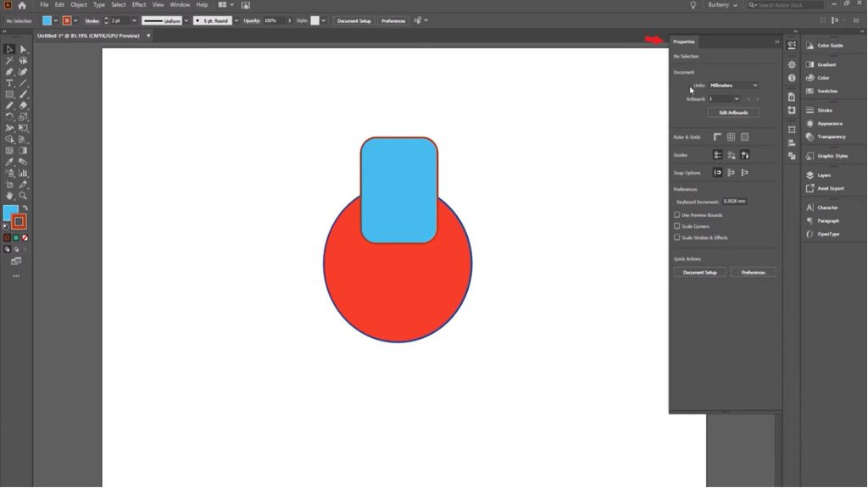The image size is (868, 488).
Task: Click the red stroke color box in toolbar
Action: click(19, 222)
